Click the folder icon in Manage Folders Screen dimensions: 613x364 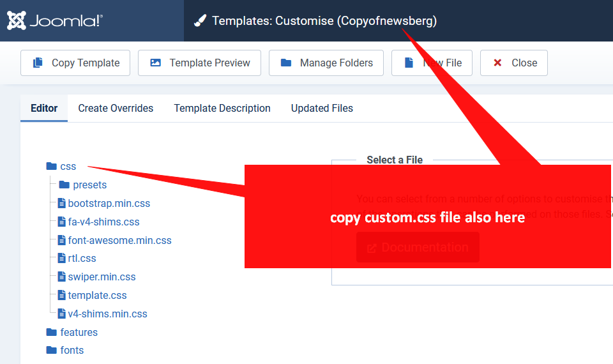[x=286, y=63]
